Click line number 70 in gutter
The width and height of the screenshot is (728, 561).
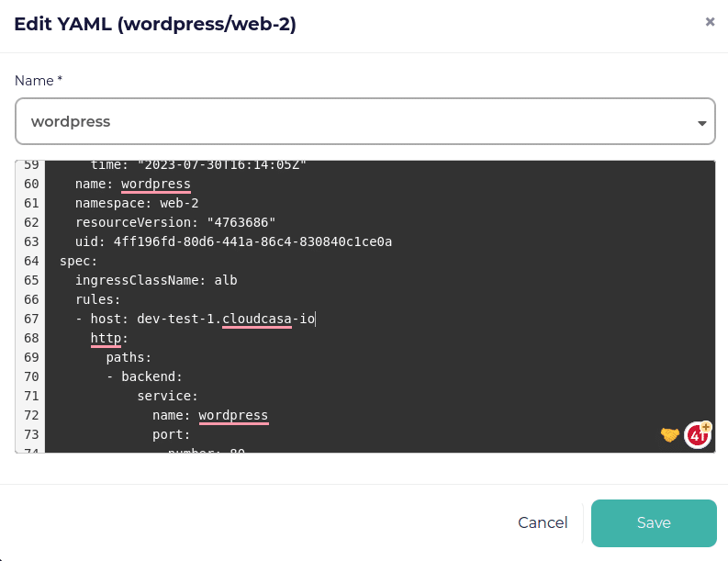31,376
